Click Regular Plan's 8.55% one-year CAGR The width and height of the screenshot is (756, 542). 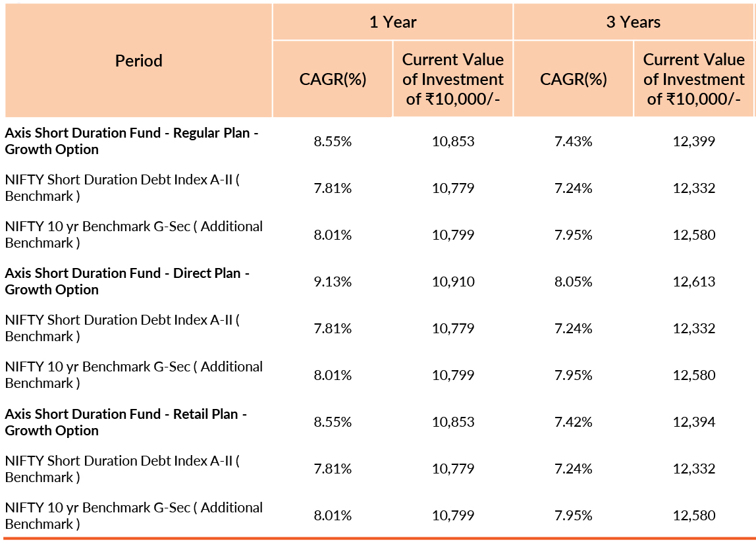click(x=333, y=141)
